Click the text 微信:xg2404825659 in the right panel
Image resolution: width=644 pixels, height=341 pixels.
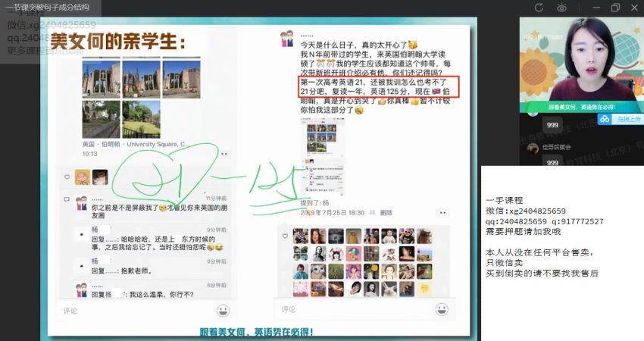click(526, 211)
